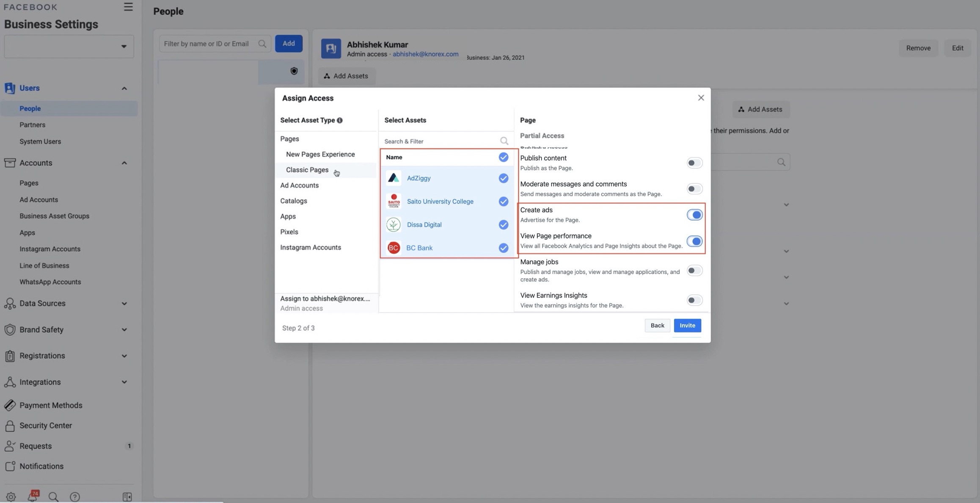Open Partners in the sidebar
This screenshot has height=503, width=980.
click(32, 125)
